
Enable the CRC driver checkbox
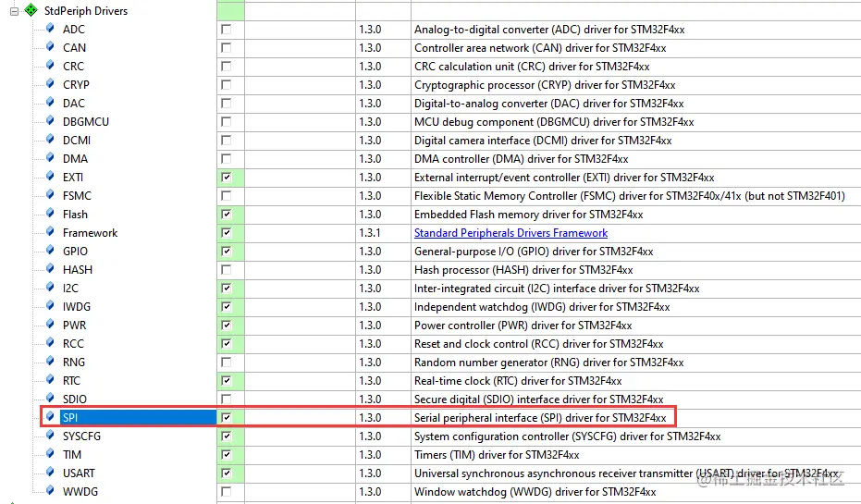tap(227, 67)
